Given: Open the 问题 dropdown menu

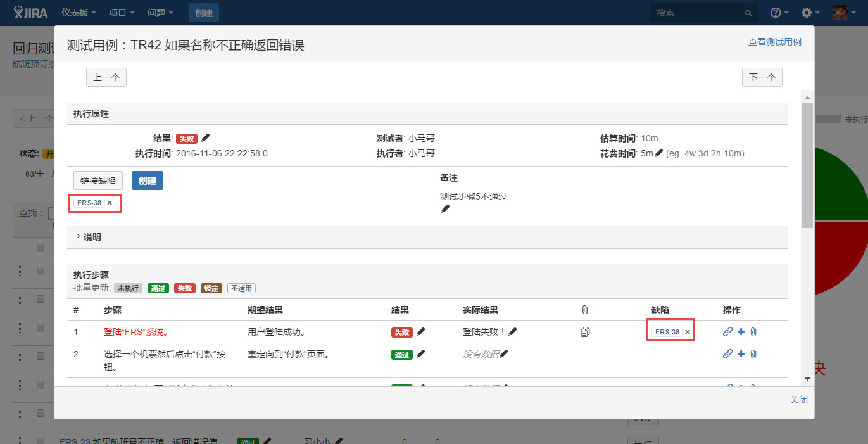Looking at the screenshot, I should (161, 13).
